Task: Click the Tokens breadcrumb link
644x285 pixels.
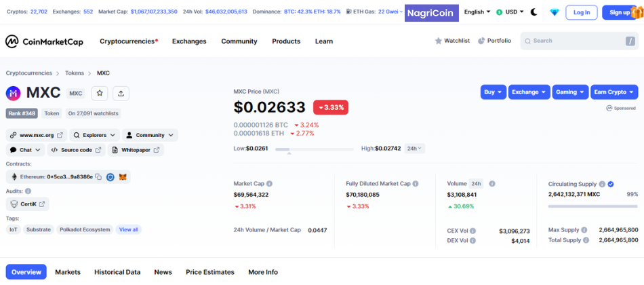Action: tap(75, 73)
